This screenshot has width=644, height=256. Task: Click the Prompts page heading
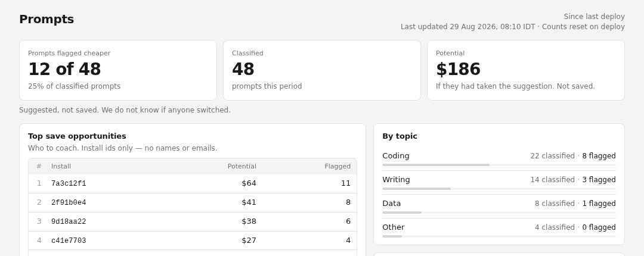pos(47,19)
